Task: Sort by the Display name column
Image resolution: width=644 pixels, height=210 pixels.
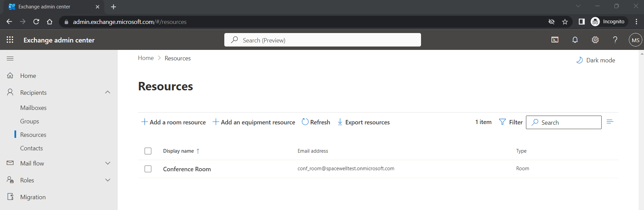Action: pyautogui.click(x=181, y=151)
